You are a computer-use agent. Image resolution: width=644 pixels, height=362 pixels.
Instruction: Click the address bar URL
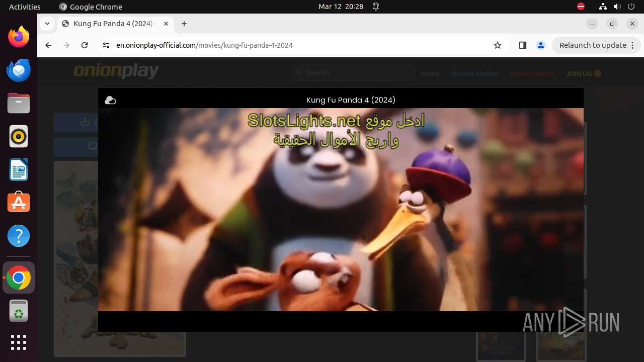[x=204, y=45]
